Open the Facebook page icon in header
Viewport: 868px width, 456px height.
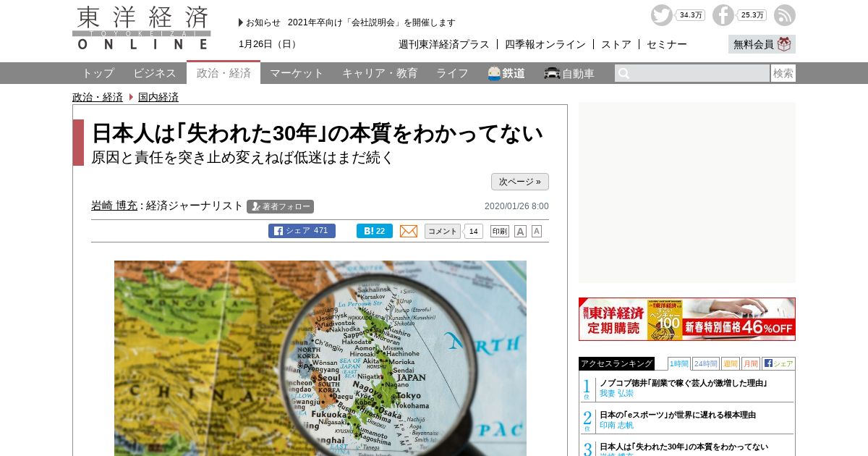(x=723, y=15)
